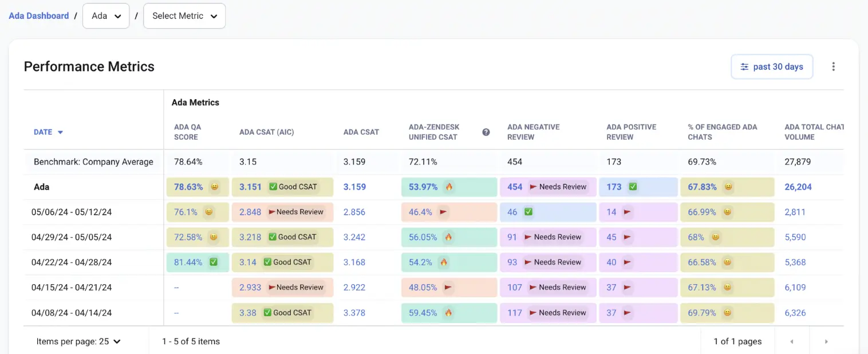
Task: Open the Items per page dropdown
Action: click(78, 341)
